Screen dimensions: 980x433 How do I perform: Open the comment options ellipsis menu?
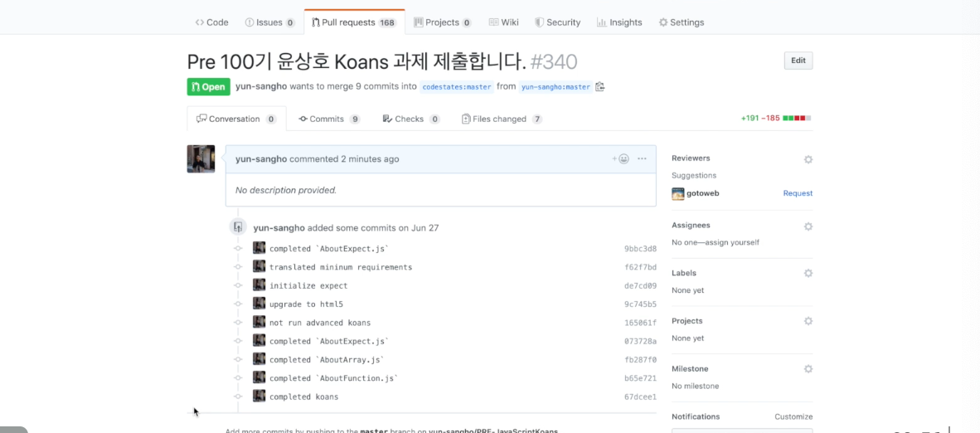click(642, 159)
